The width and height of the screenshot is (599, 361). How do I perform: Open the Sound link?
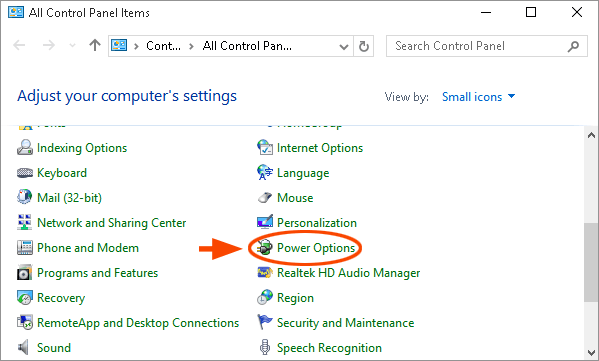pos(54,348)
